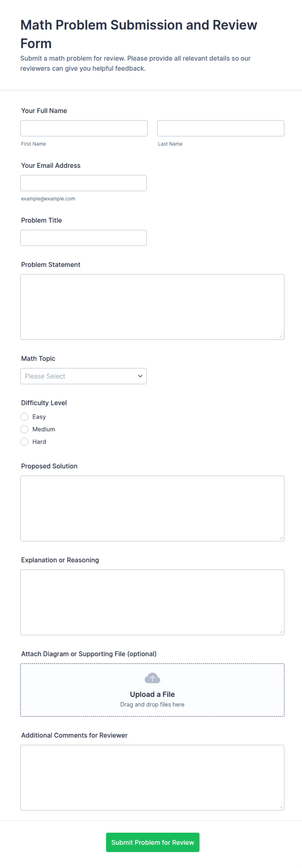Focus the Last Name input field
Screen dimensions: 302x868
(220, 128)
